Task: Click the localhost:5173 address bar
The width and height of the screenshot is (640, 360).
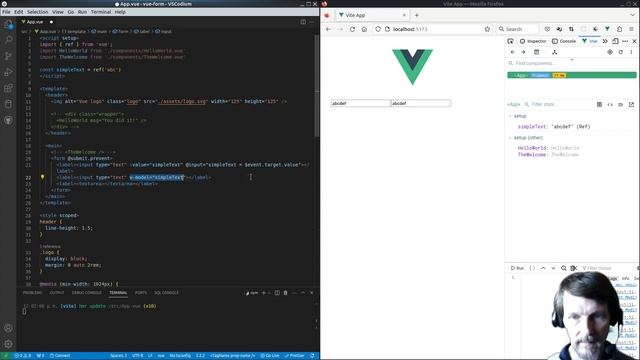Action: tap(433, 29)
